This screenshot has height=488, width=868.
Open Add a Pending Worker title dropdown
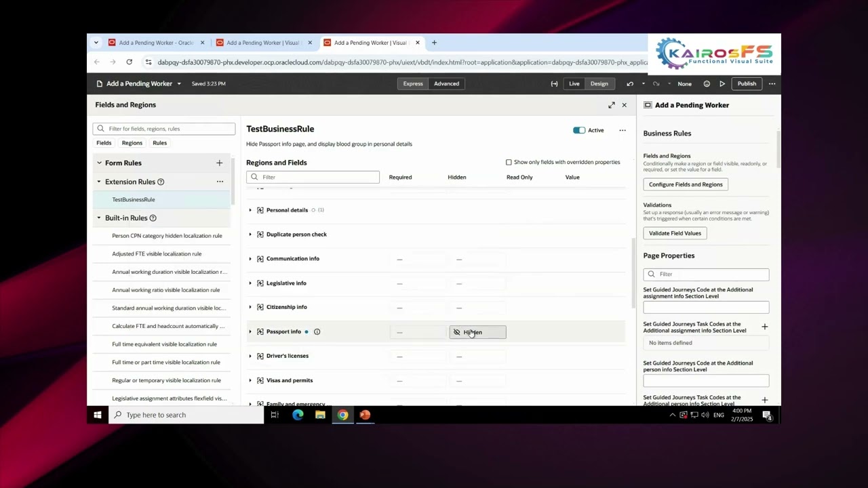[179, 83]
